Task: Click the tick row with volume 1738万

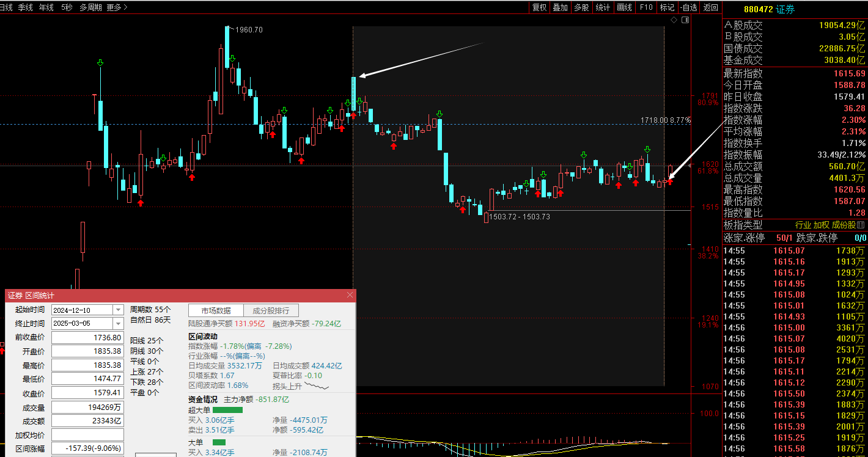Action: click(x=795, y=250)
